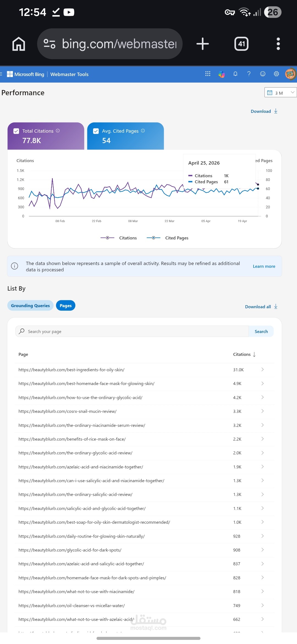The image size is (297, 644).
Task: Tap the bing.com/webmaster address bar
Action: pyautogui.click(x=110, y=44)
